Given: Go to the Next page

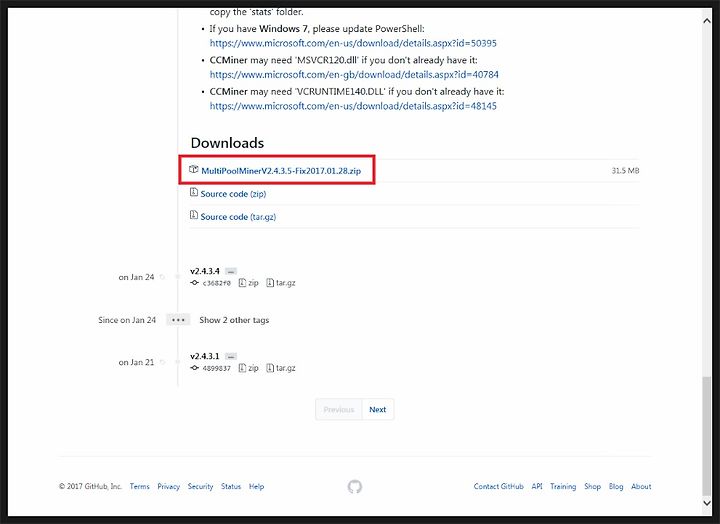Looking at the screenshot, I should coord(378,409).
